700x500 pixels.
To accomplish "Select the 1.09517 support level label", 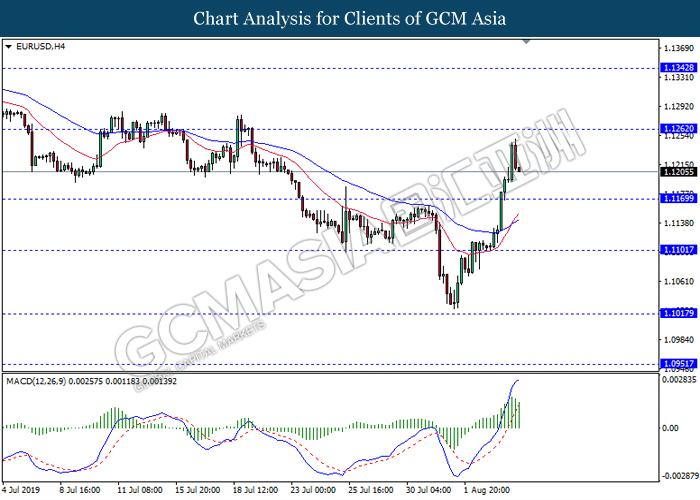I will (679, 363).
